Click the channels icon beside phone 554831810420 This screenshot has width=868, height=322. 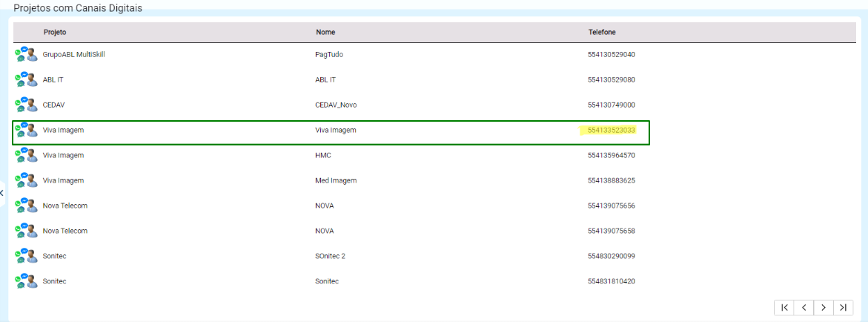(x=26, y=281)
